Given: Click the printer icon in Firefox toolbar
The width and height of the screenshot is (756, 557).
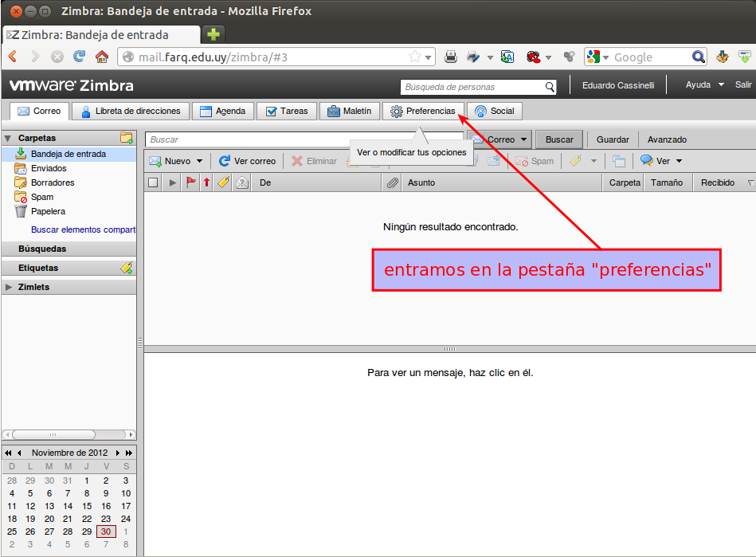Looking at the screenshot, I should pyautogui.click(x=451, y=57).
